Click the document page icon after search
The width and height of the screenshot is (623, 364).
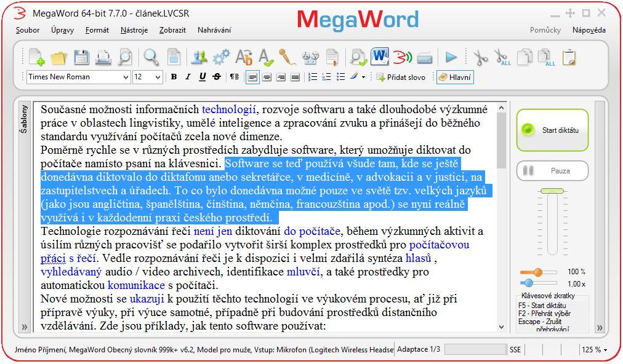coord(174,58)
